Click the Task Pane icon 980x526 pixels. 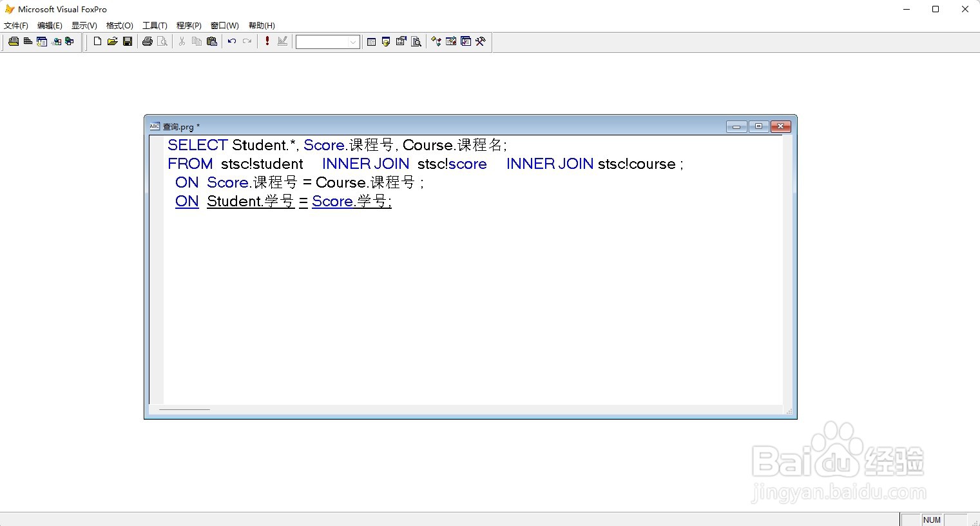coord(466,41)
